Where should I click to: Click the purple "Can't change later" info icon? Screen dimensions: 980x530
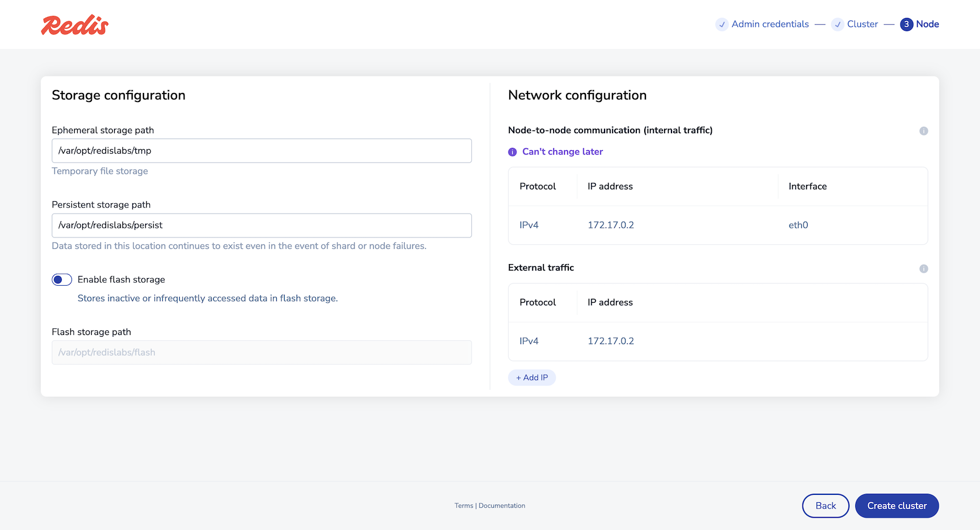(x=513, y=152)
